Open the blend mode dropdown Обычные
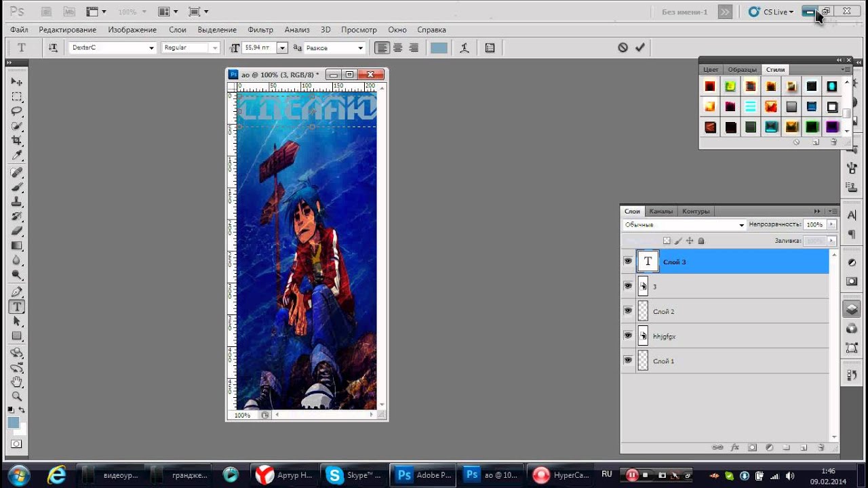This screenshot has width=868, height=488. click(684, 224)
